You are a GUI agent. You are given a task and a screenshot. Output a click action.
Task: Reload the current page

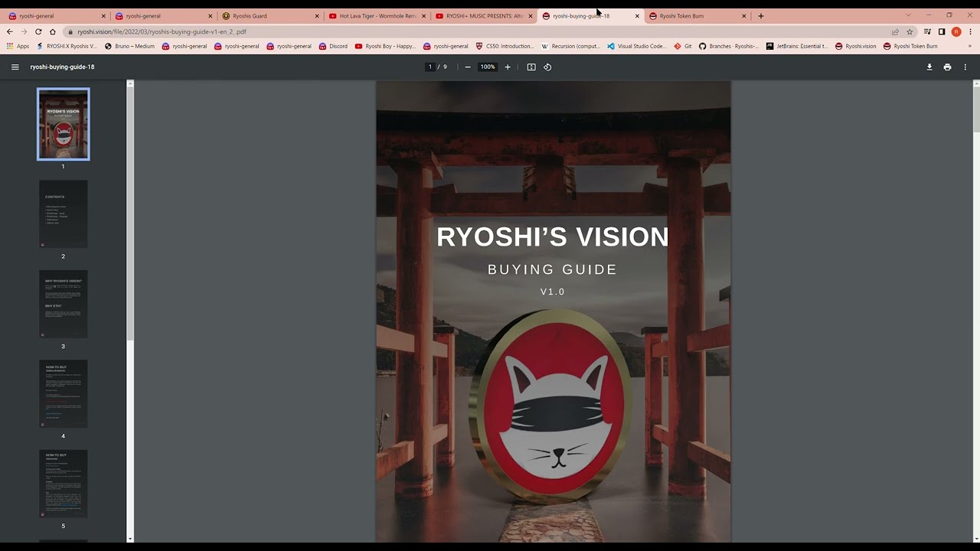tap(38, 31)
